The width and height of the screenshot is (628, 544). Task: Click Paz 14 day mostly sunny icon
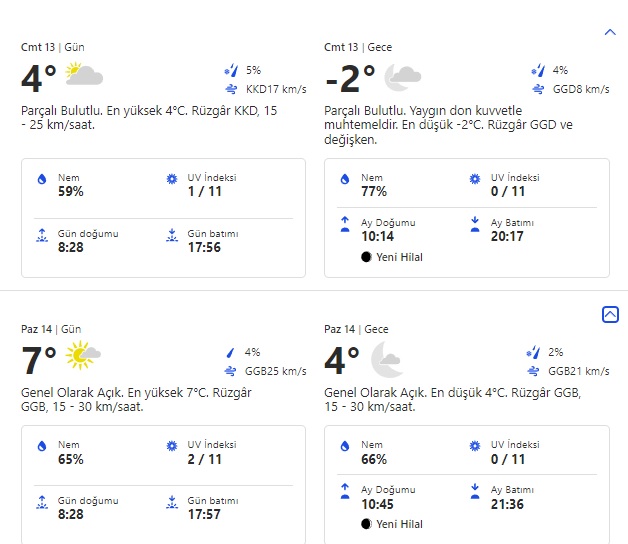click(x=83, y=355)
